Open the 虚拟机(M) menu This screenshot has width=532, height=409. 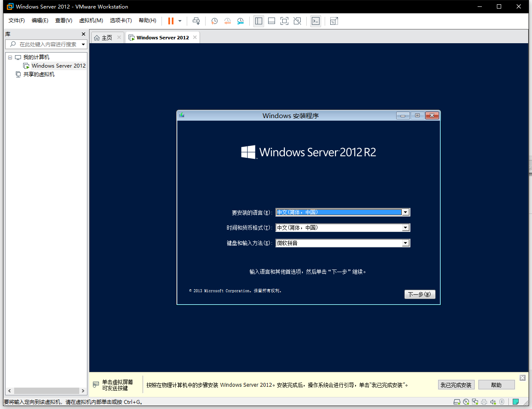[x=91, y=20]
